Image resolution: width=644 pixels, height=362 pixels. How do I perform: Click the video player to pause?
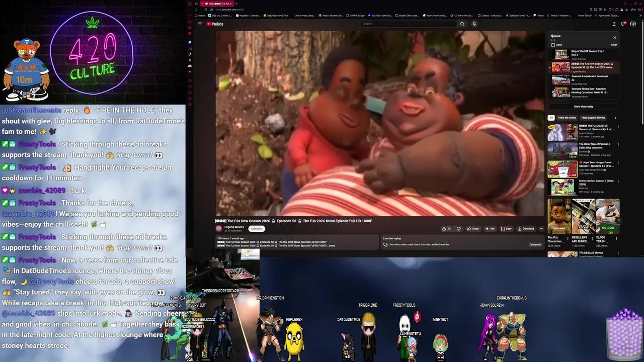click(x=380, y=124)
